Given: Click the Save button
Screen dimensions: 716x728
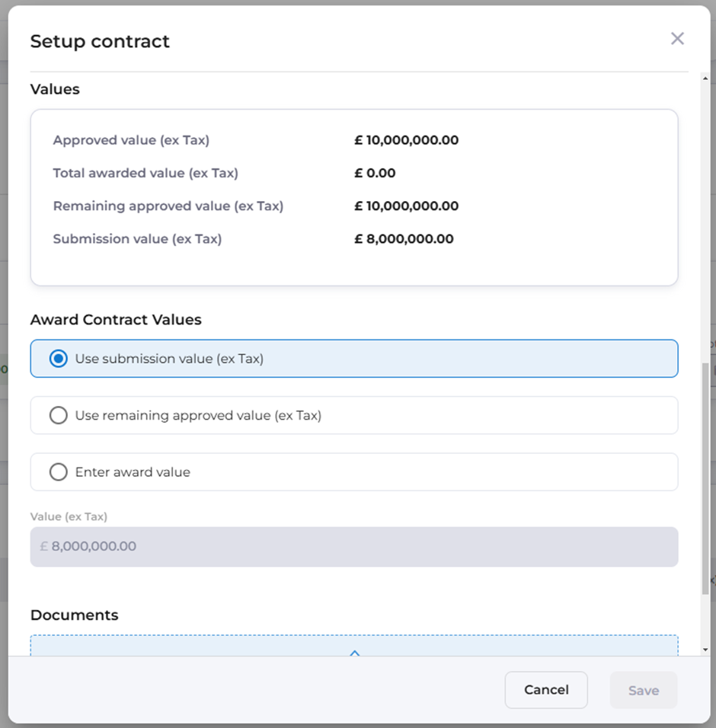Looking at the screenshot, I should (x=644, y=691).
